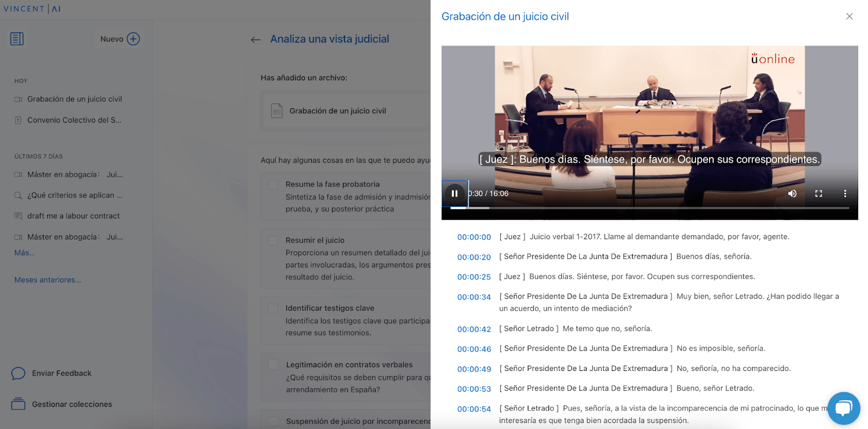This screenshot has height=429, width=868.
Task: Open draft me a labour contract
Action: click(73, 216)
